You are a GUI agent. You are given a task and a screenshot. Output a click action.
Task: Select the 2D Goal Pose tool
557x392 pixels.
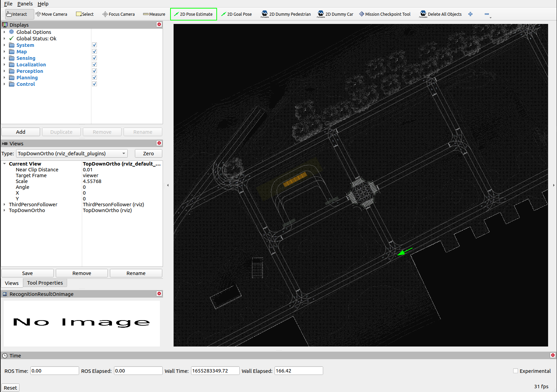[237, 14]
